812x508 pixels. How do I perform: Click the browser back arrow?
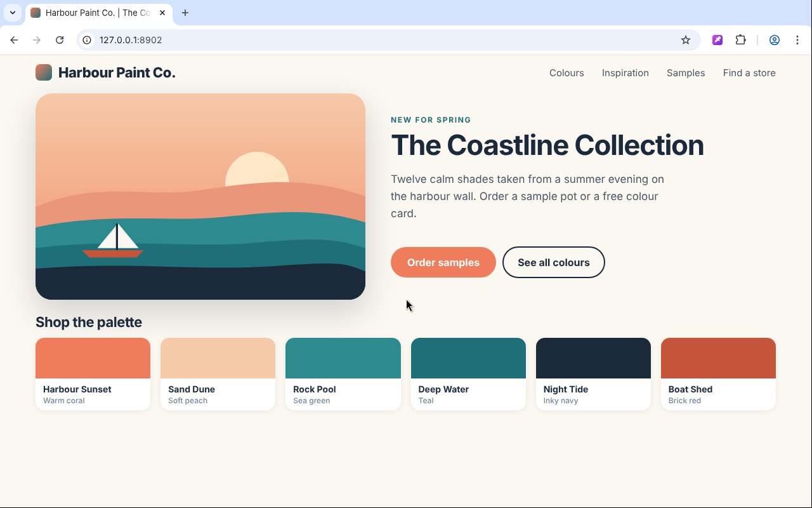14,40
